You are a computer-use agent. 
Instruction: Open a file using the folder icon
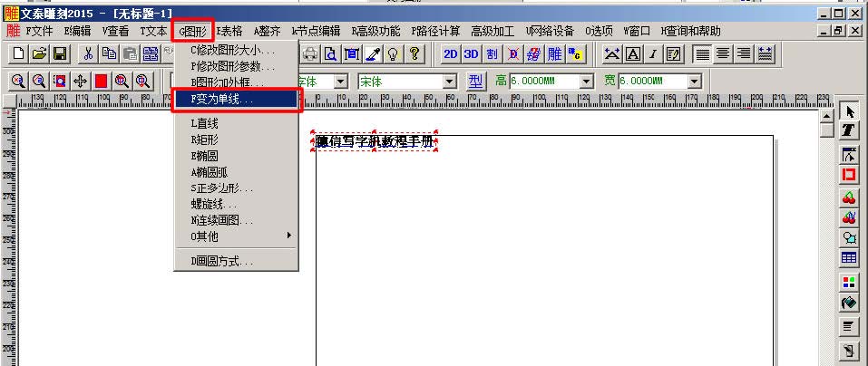coord(39,53)
